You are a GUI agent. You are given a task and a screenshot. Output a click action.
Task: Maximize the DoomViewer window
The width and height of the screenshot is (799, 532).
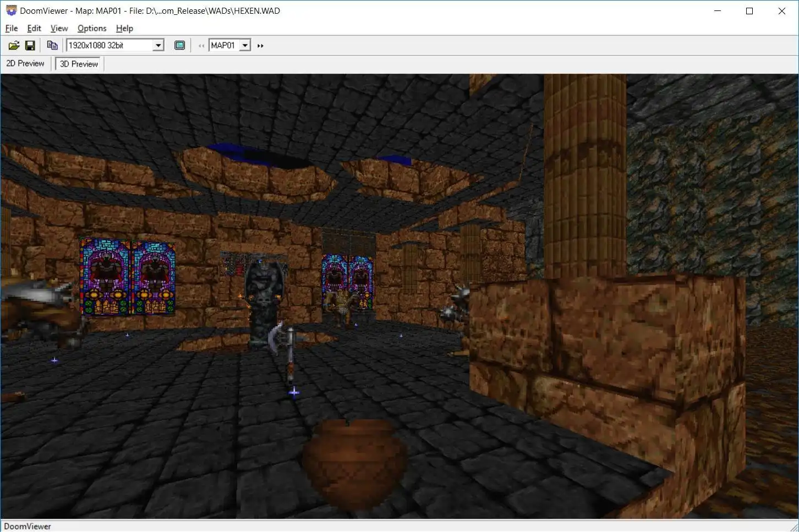[749, 11]
